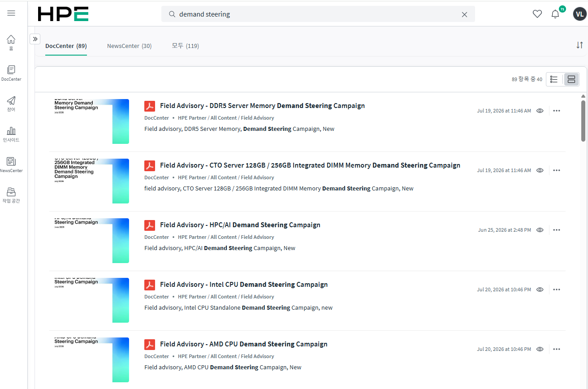Click the '89 항목 중 40' results count
Screen dimensions: 588x389
click(527, 79)
